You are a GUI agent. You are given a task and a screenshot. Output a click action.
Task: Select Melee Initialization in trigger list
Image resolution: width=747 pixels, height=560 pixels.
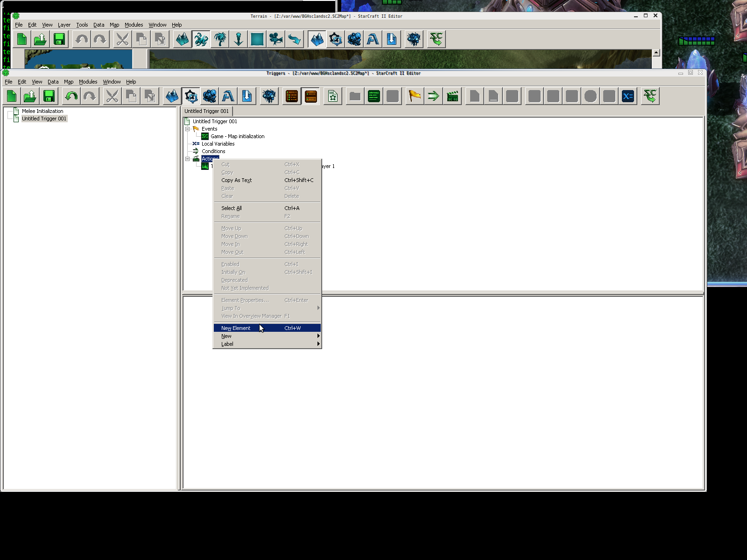click(x=42, y=111)
